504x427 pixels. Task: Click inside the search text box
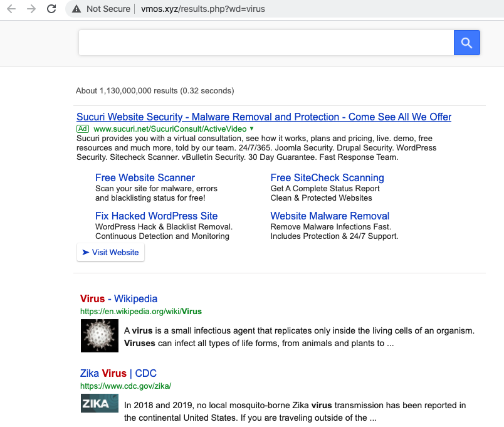click(x=266, y=43)
